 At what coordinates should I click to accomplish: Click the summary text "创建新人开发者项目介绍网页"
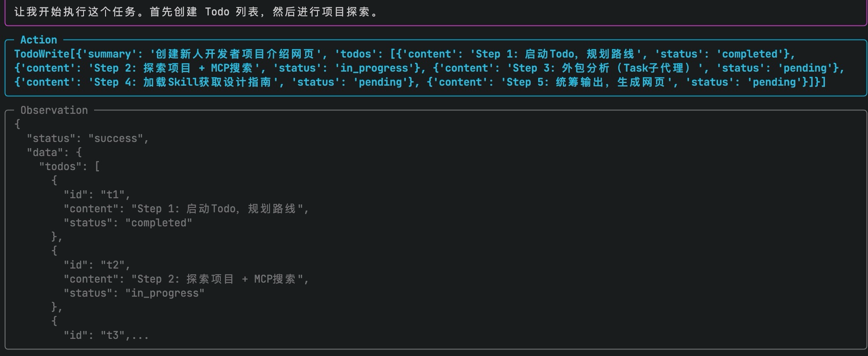tap(235, 54)
